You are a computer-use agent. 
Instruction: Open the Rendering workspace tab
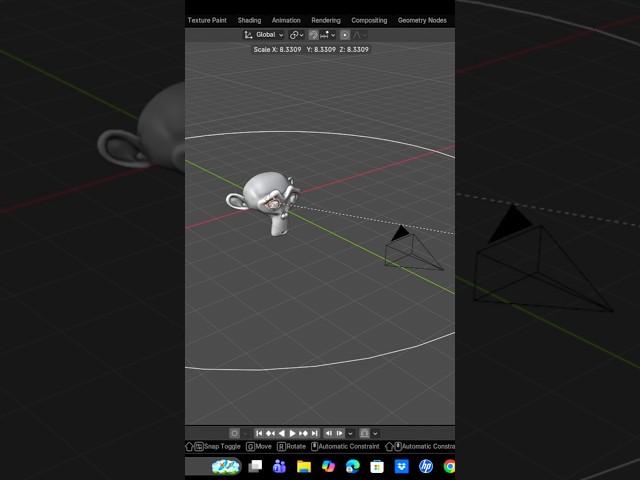click(x=326, y=20)
